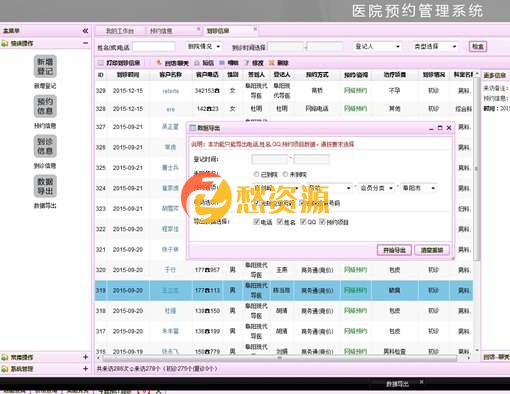Click the 清空重填 button
Screen dimensions: 510x394
[x=432, y=250]
